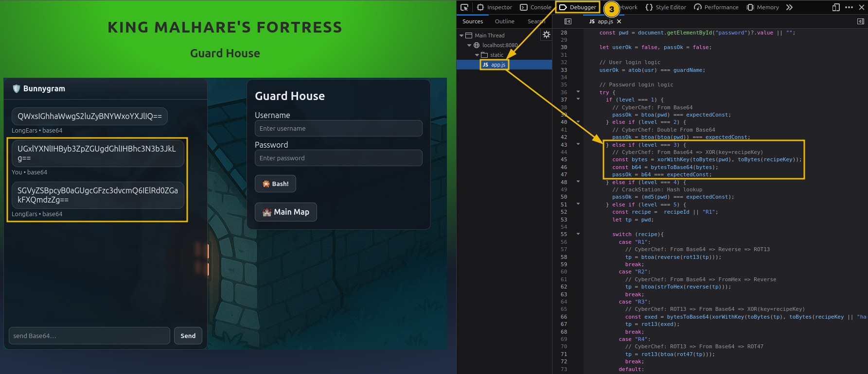
Task: Click the Bunnygram shield icon
Action: 17,88
